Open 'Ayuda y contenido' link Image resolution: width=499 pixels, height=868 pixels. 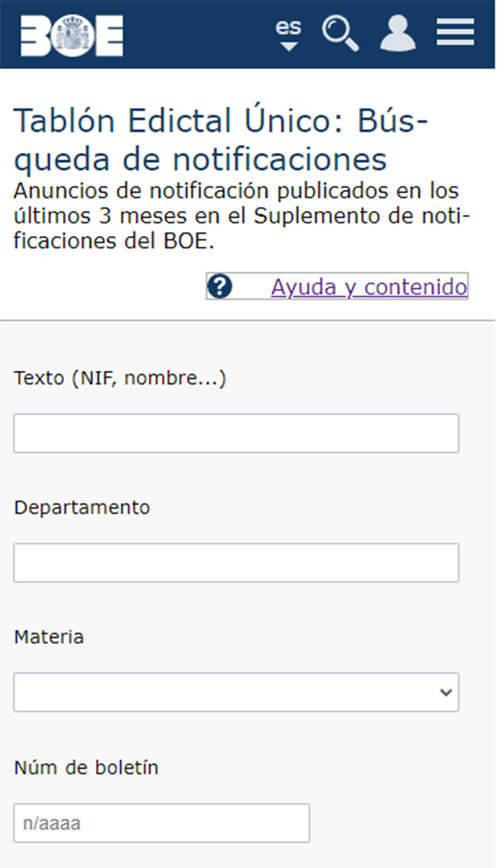369,287
